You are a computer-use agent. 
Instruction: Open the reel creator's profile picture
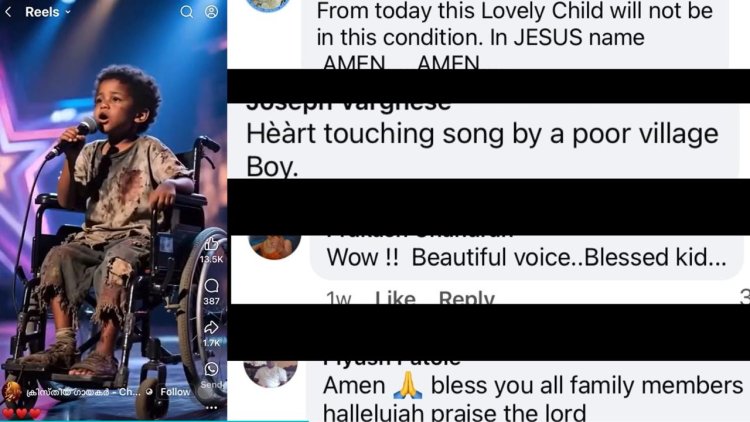pos(11,391)
